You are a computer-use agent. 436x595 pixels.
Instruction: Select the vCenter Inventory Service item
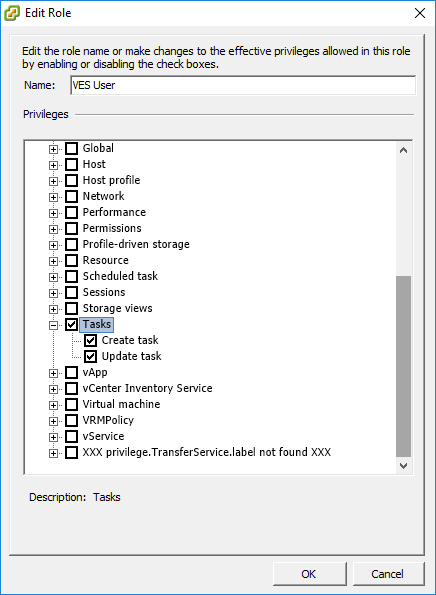pyautogui.click(x=147, y=388)
